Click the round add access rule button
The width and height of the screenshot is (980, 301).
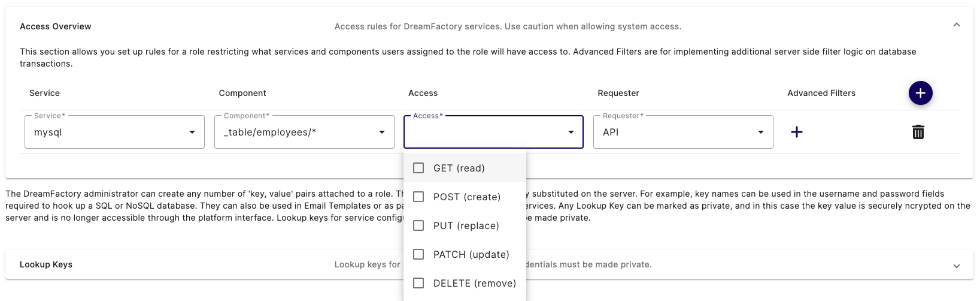[x=920, y=93]
